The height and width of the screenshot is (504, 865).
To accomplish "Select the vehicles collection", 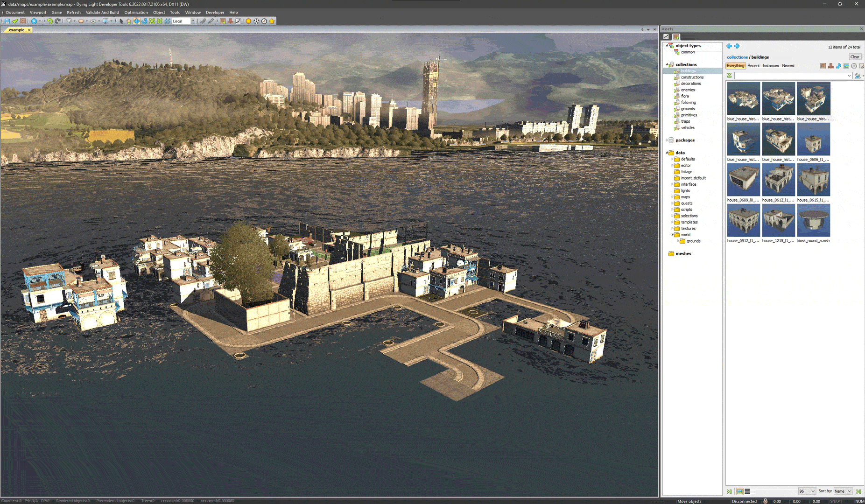I will (x=688, y=128).
